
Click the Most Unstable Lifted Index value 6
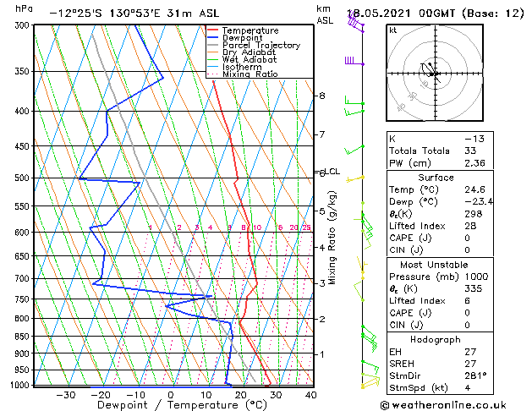[x=468, y=301]
